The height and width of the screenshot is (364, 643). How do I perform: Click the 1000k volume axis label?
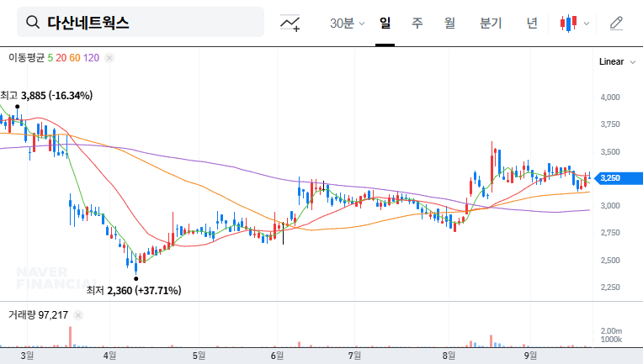pos(611,340)
